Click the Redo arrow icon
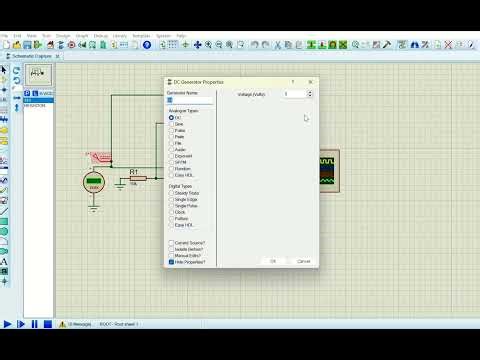 [x=265, y=45]
